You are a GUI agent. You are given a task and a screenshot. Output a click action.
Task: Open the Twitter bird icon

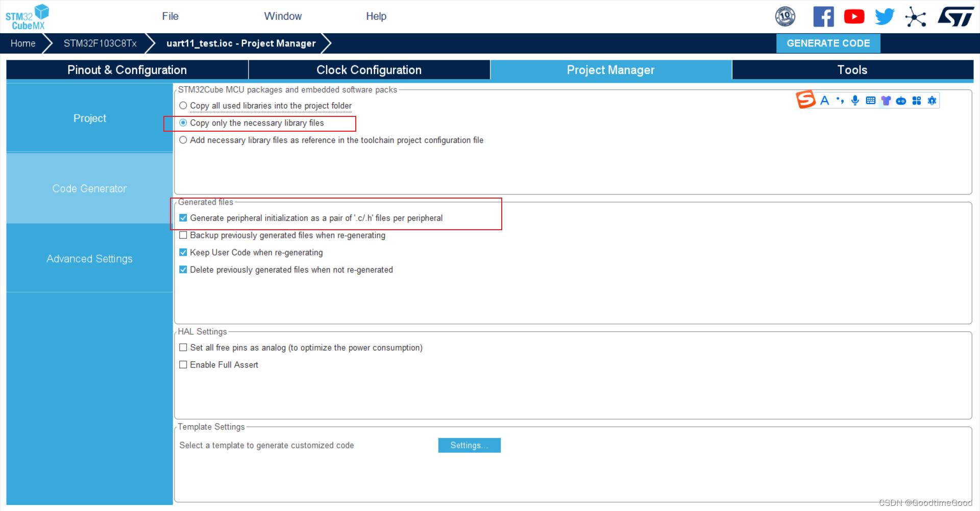click(885, 16)
